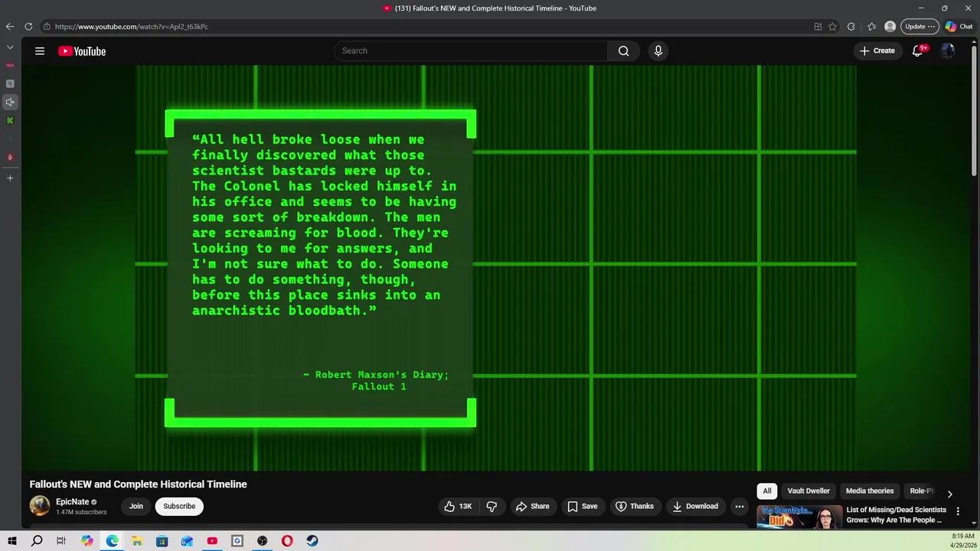Select the Vault Dweller filter chip
This screenshot has height=551, width=980.
coord(808,491)
